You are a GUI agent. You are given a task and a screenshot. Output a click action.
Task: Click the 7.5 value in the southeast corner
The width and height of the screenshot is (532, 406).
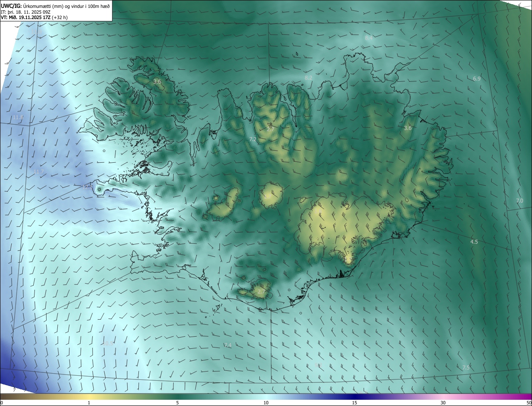coord(466,367)
